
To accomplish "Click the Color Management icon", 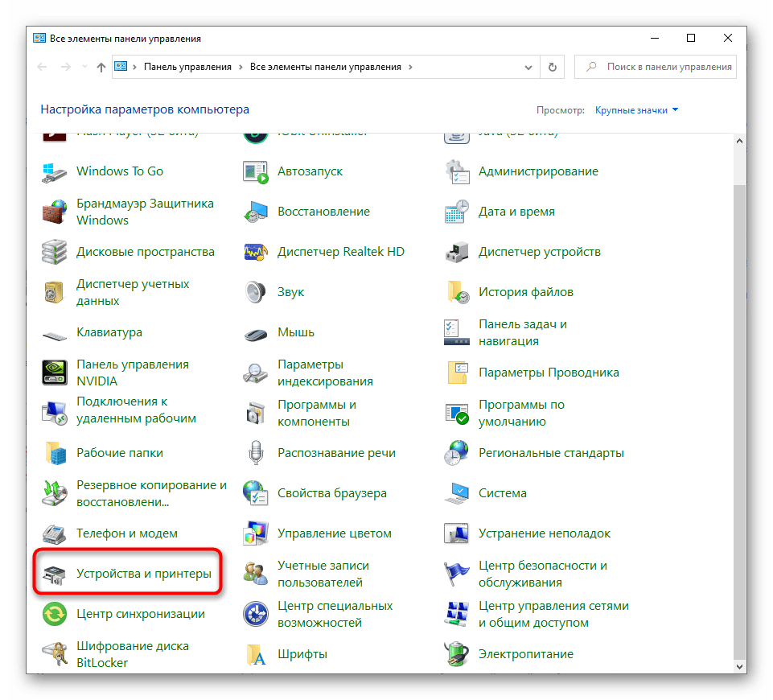I will [x=255, y=533].
